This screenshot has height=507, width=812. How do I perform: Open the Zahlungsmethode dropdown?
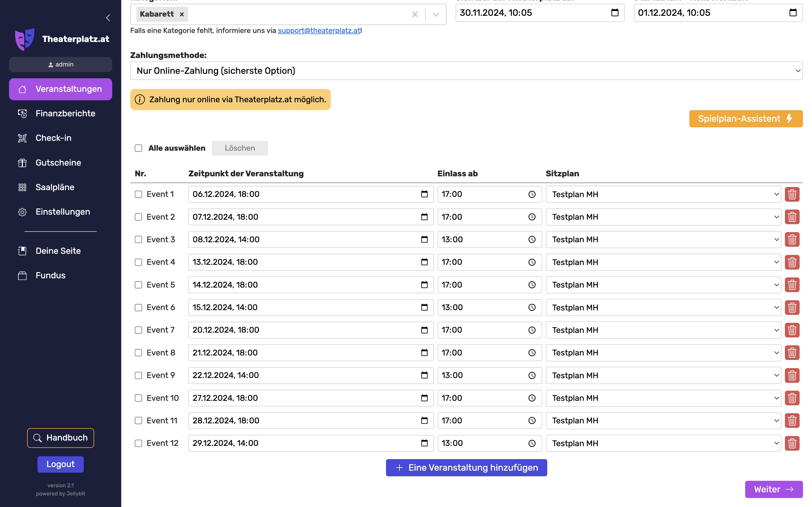point(466,71)
